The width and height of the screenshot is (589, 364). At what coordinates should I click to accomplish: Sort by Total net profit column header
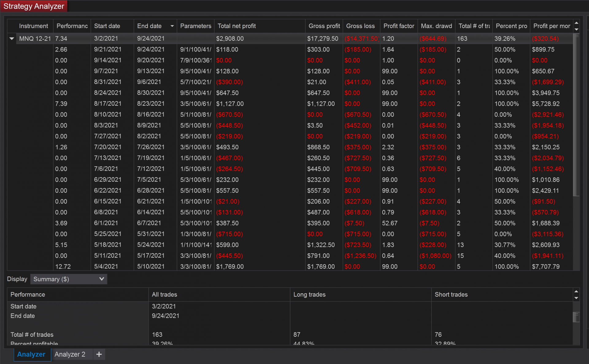(237, 26)
